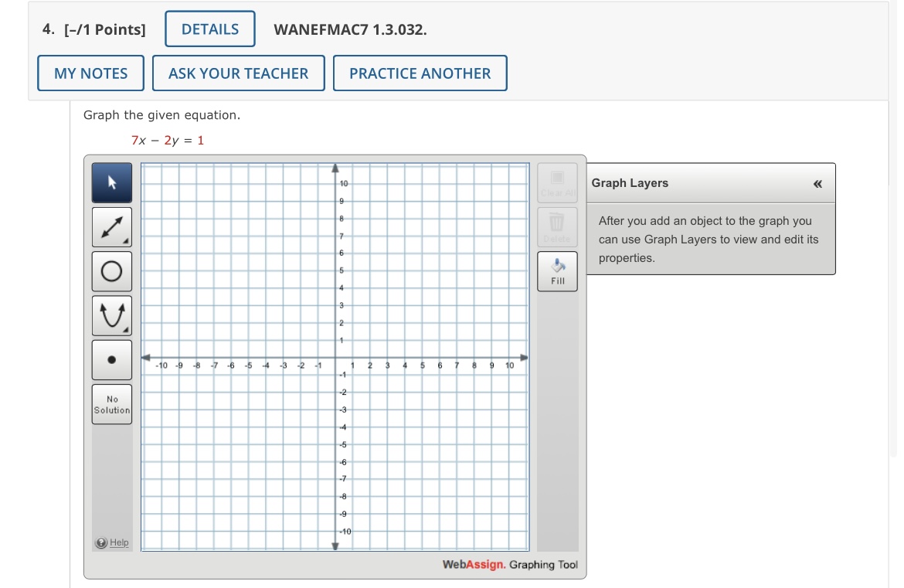Click the equation 7x − 2y = 1
The image size is (904, 588).
(167, 140)
